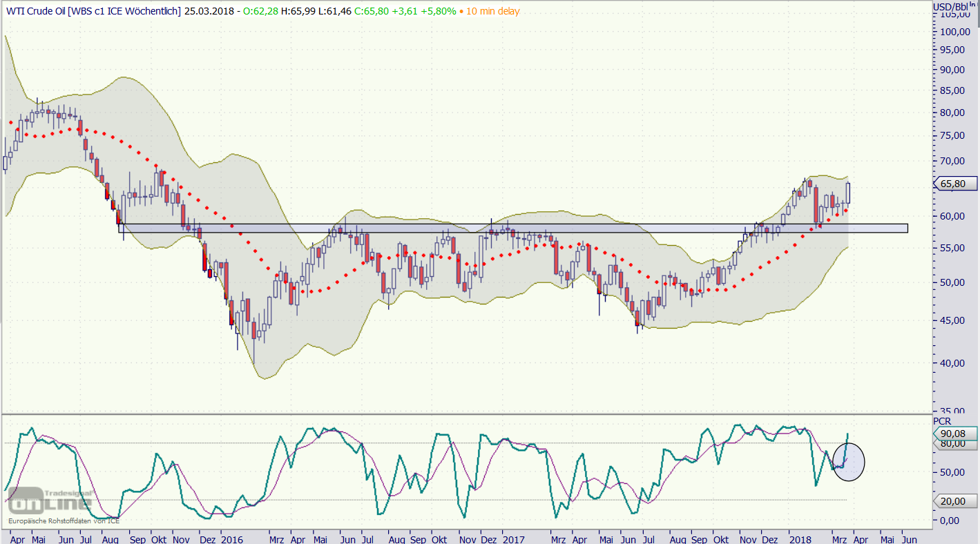Click the 100,00 price axis level
Screen dimensions: 980x544
[x=955, y=32]
